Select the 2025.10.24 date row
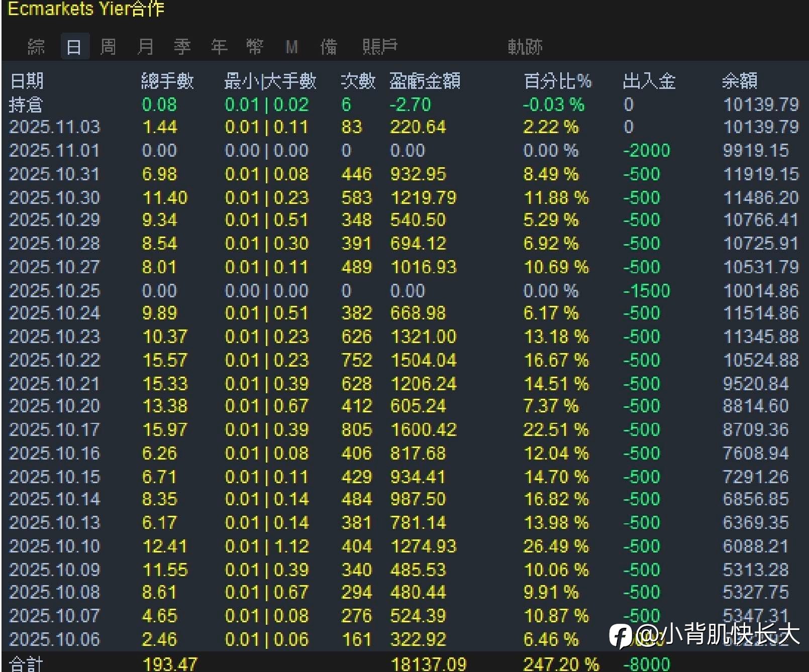Image resolution: width=809 pixels, height=672 pixels. pyautogui.click(x=405, y=313)
